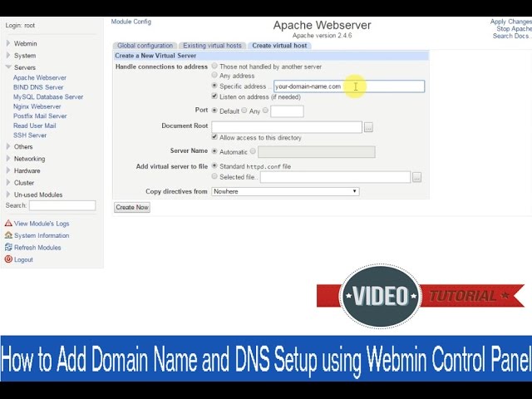This screenshot has width=532, height=399.
Task: Click the Apply Changes link
Action: pos(510,22)
